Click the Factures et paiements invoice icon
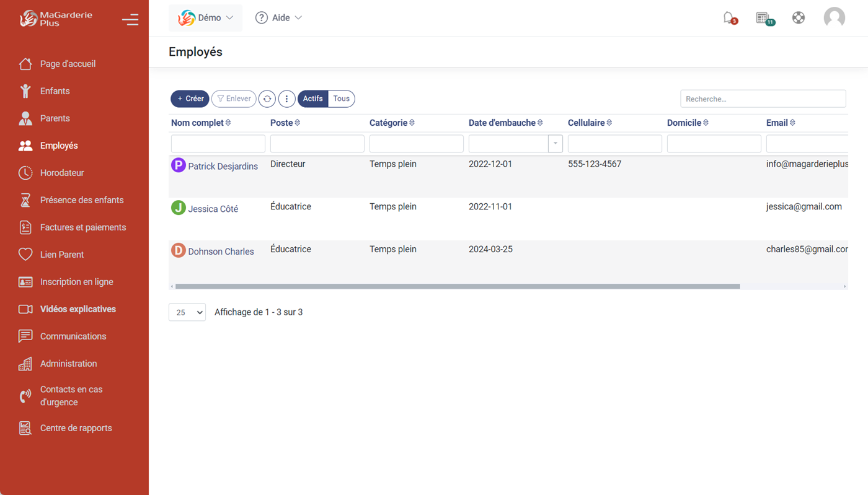The width and height of the screenshot is (868, 495). click(25, 227)
